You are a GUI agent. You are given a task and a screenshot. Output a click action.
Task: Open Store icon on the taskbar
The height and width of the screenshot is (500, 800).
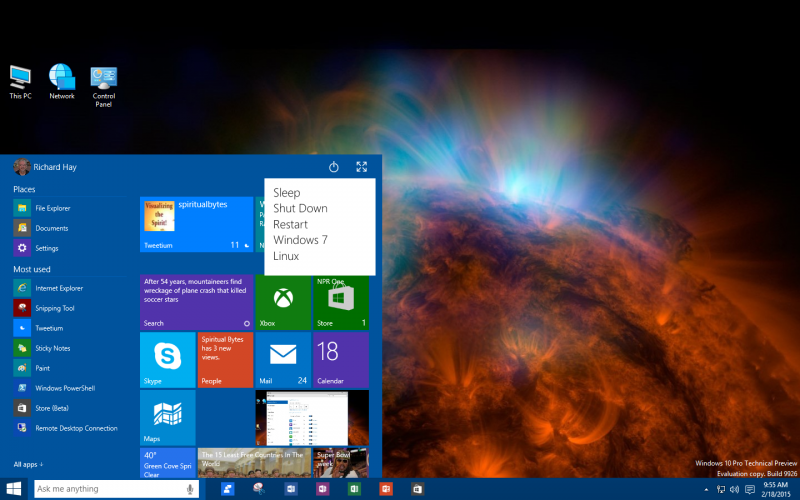tap(417, 489)
